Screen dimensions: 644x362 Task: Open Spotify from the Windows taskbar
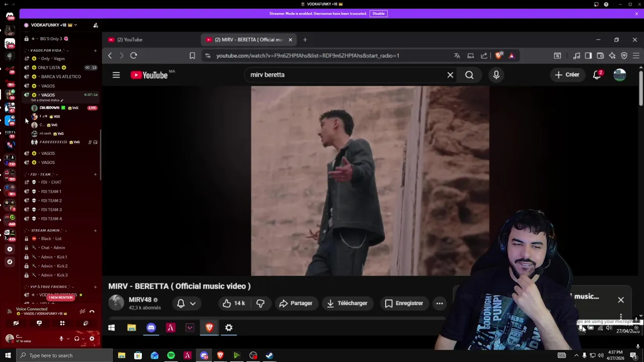[x=171, y=355]
